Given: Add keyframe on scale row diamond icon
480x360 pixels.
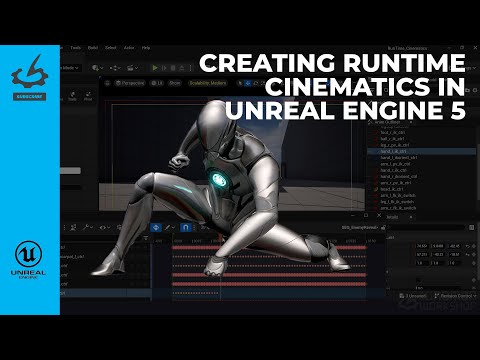Looking at the screenshot, I should 474,263.
